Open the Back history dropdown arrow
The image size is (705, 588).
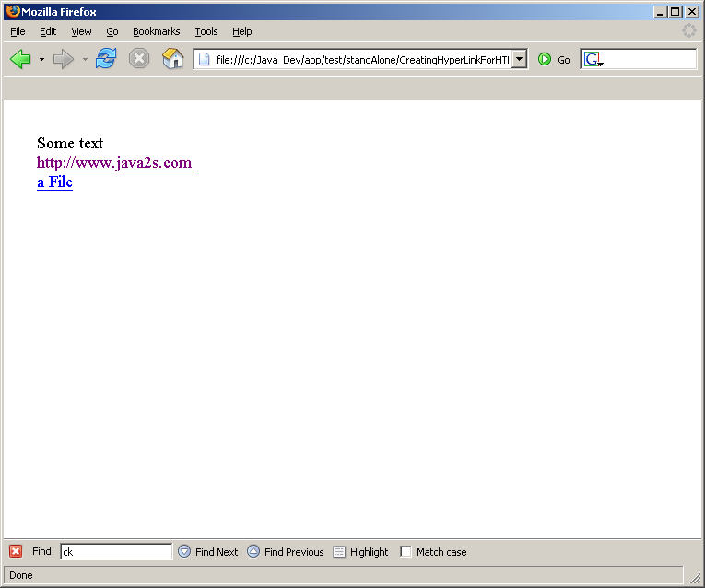coord(41,59)
